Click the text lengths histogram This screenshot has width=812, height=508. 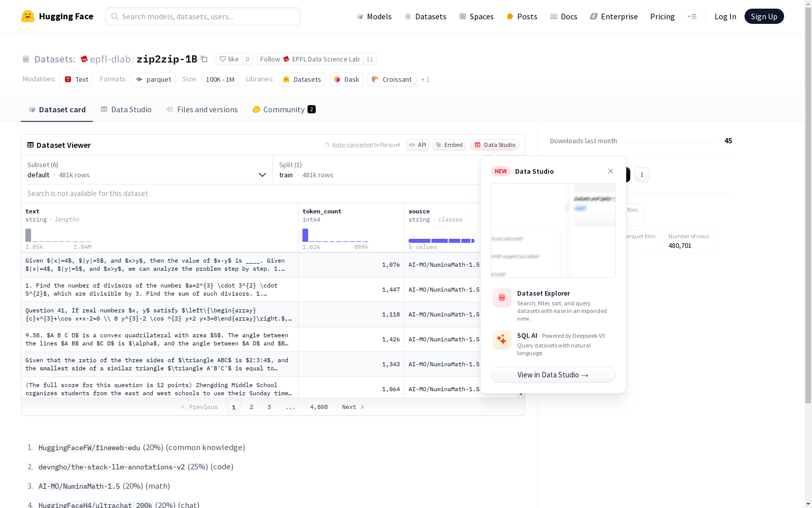coord(58,235)
